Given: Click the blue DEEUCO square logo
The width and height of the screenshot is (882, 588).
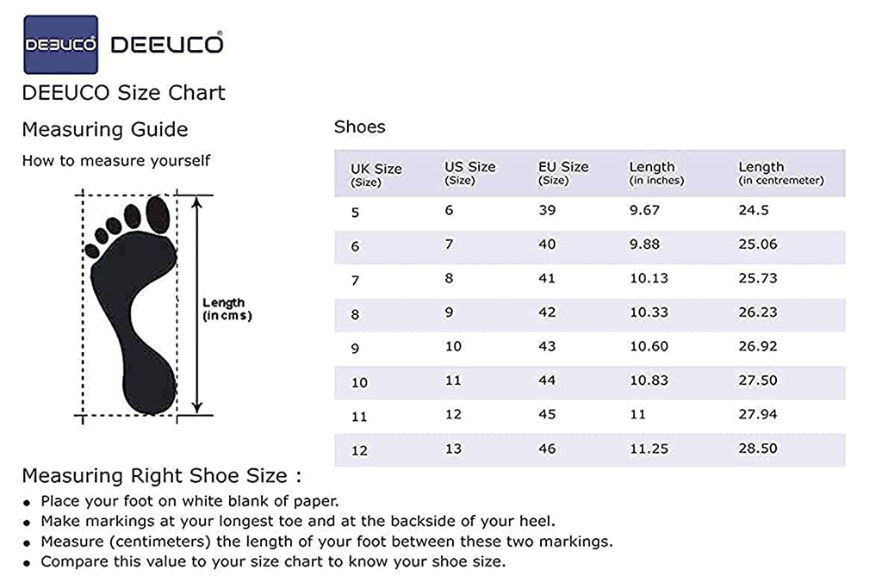Looking at the screenshot, I should point(60,45).
